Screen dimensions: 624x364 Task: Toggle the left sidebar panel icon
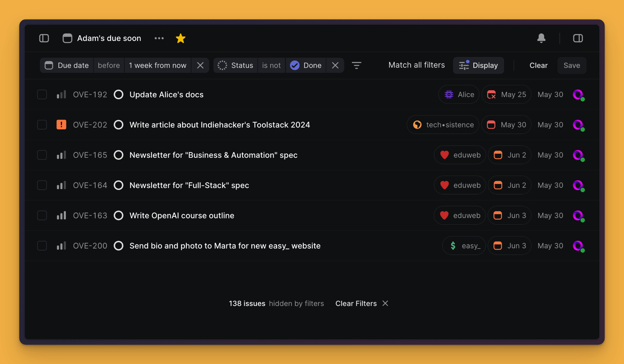(x=44, y=38)
